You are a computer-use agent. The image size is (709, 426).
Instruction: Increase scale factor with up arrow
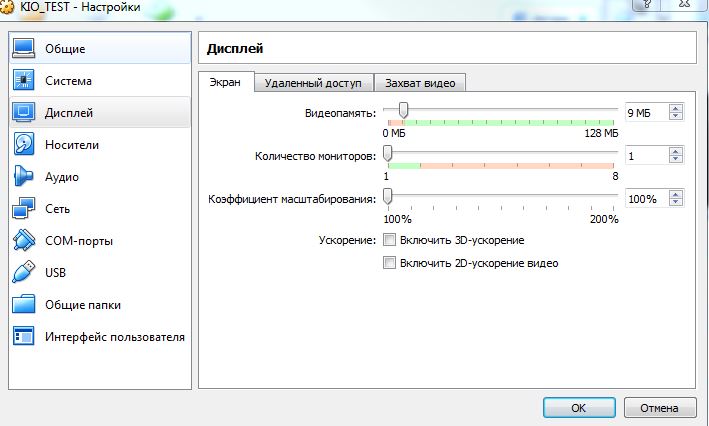coord(677,193)
